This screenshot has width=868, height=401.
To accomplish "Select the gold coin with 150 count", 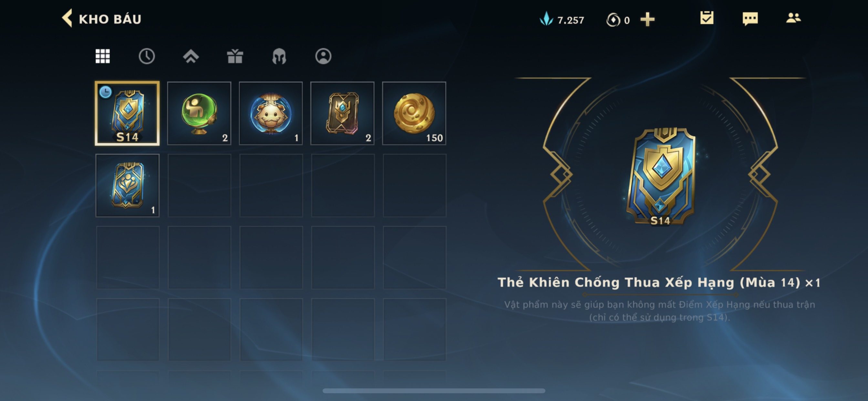I will pyautogui.click(x=414, y=113).
